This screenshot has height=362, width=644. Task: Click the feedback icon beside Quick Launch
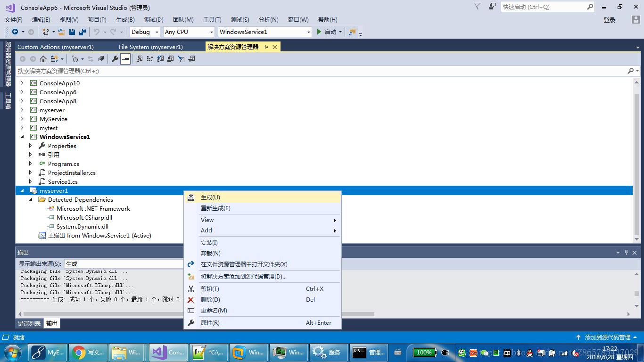click(x=493, y=7)
